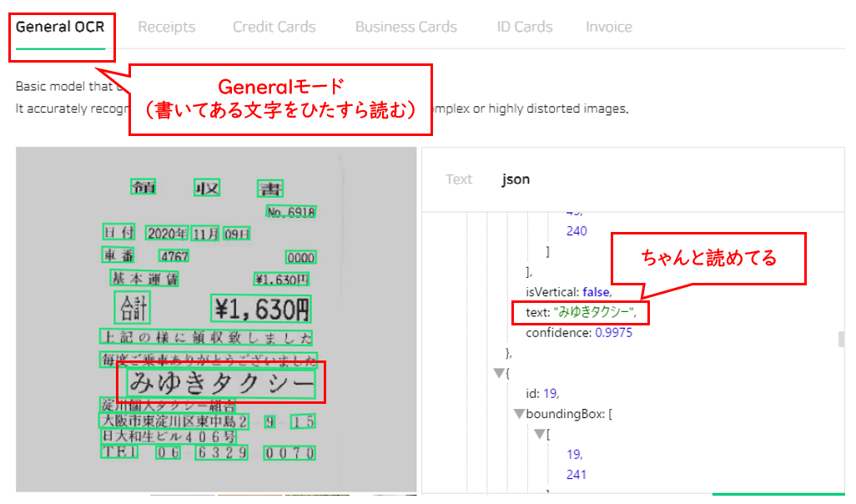Viewport: 856px width, 504px height.
Task: Click the JSON panel vertical scrollbar
Action: 841,339
